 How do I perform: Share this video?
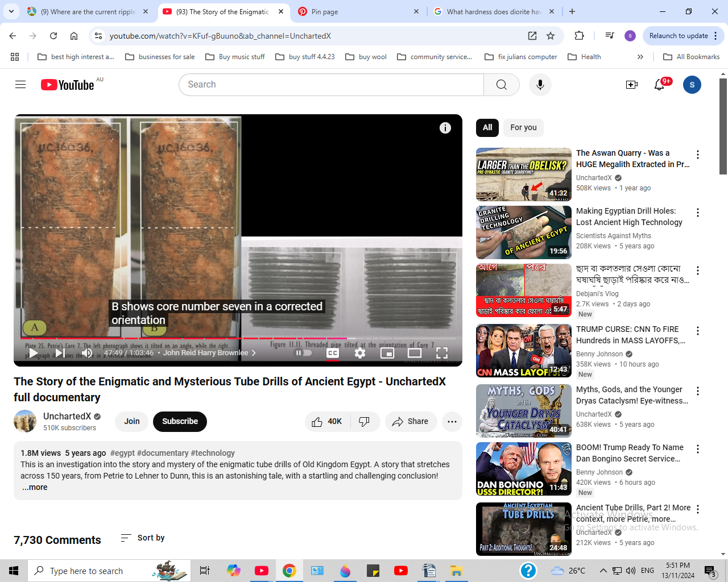pyautogui.click(x=411, y=421)
